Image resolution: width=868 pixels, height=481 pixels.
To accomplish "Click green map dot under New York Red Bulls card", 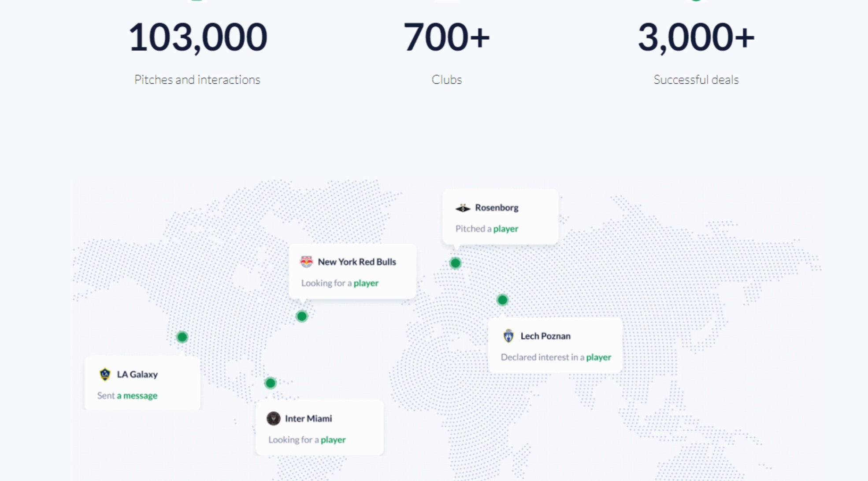I will [x=301, y=316].
